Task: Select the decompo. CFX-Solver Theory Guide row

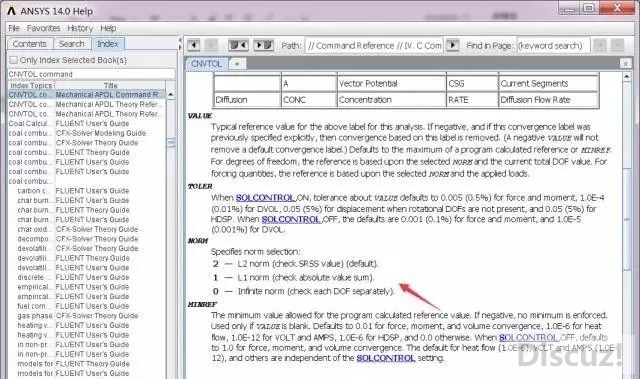Action: tap(87, 239)
